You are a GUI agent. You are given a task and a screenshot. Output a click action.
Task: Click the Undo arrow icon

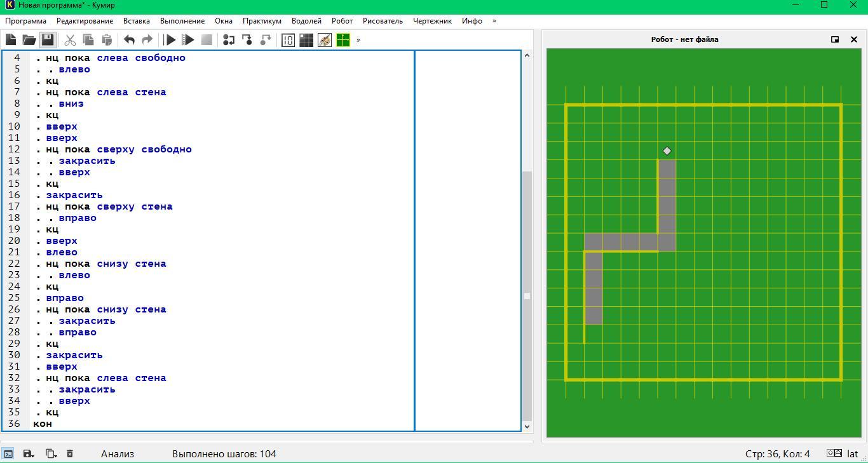(129, 40)
